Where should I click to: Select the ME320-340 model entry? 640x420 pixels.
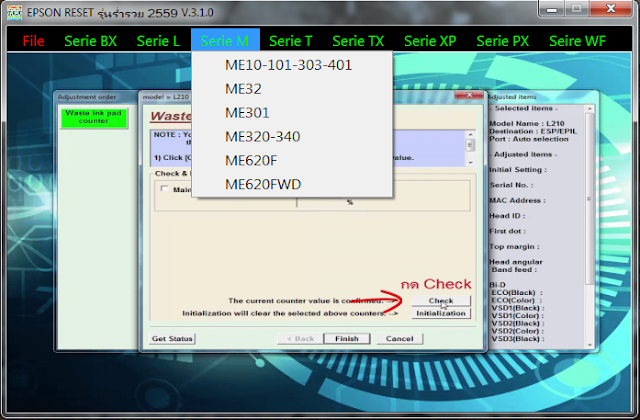point(292,136)
